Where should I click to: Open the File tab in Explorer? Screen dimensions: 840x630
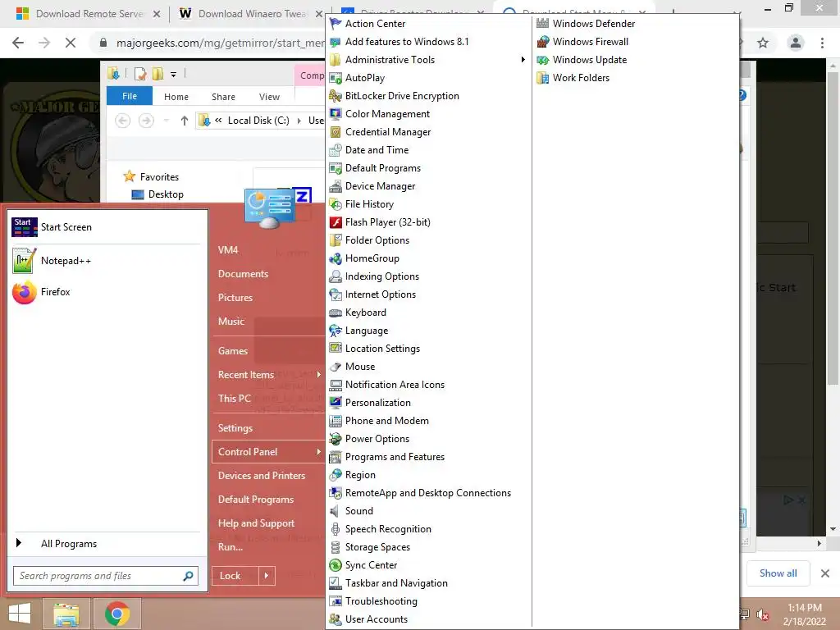[x=130, y=96]
